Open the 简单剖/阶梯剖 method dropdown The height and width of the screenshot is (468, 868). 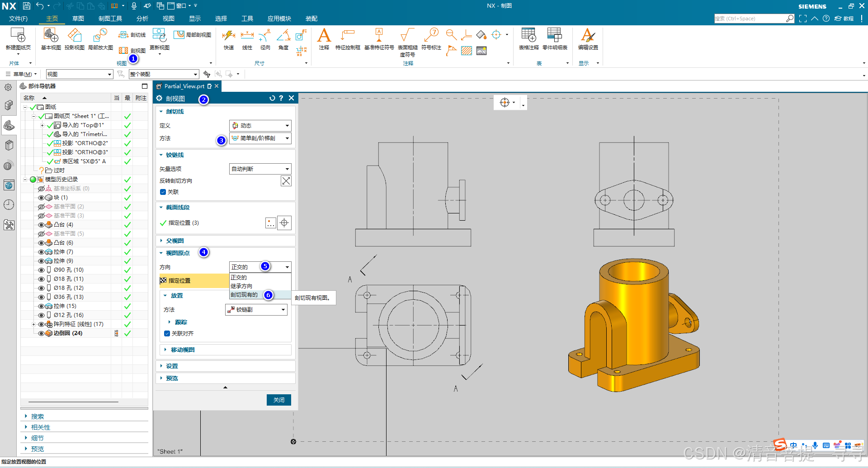(260, 138)
